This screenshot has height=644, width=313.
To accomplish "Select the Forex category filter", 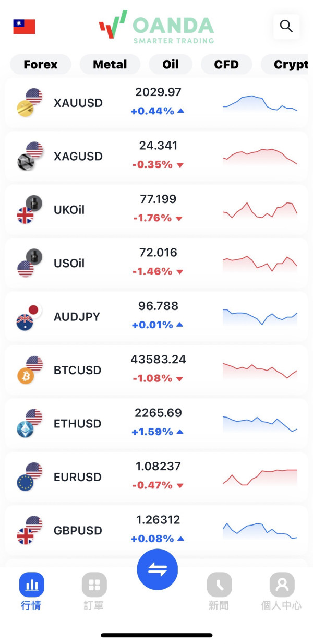I will 41,65.
